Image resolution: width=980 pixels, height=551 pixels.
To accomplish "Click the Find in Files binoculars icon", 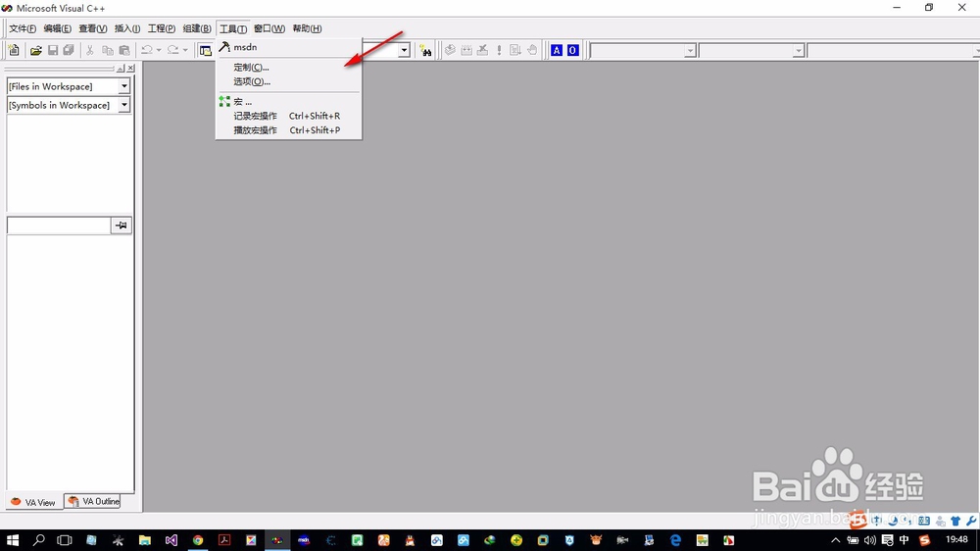I will coord(425,50).
